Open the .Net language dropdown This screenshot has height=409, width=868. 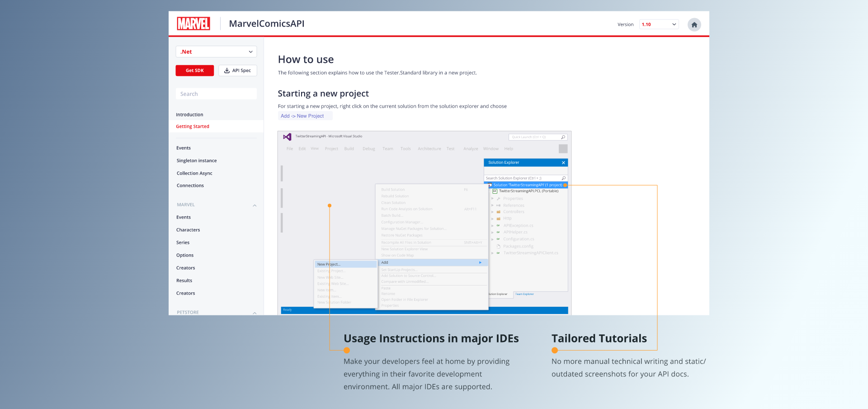[x=216, y=52]
